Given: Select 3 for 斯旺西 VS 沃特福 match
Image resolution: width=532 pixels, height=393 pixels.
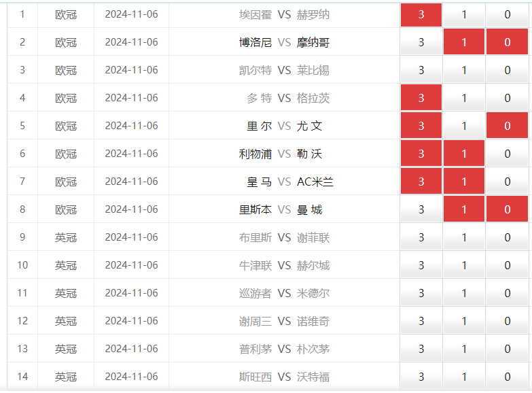Looking at the screenshot, I should [421, 377].
